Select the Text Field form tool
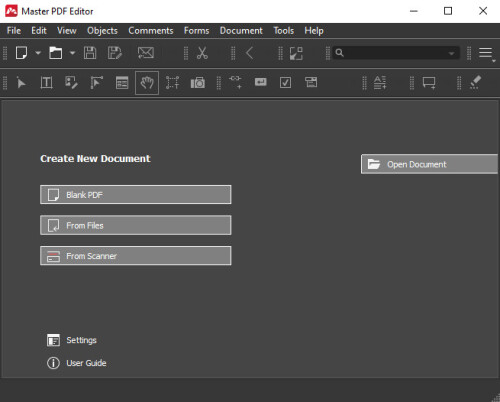 point(261,82)
